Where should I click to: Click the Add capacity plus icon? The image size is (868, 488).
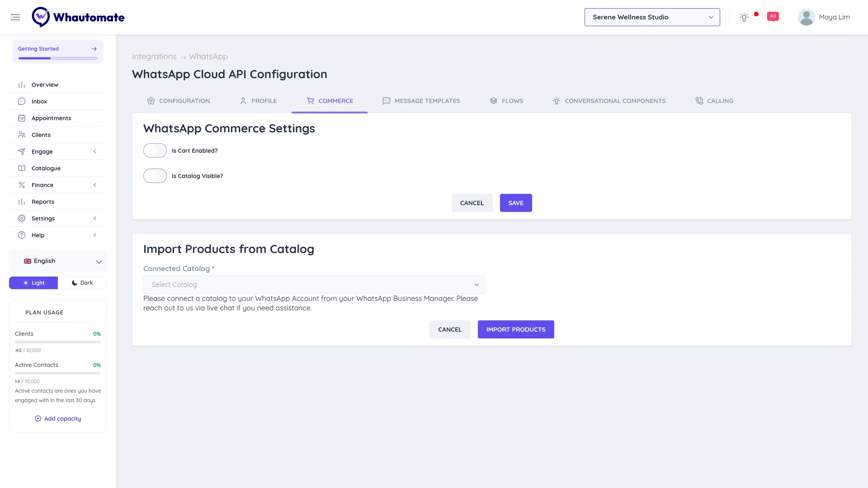[x=38, y=419]
